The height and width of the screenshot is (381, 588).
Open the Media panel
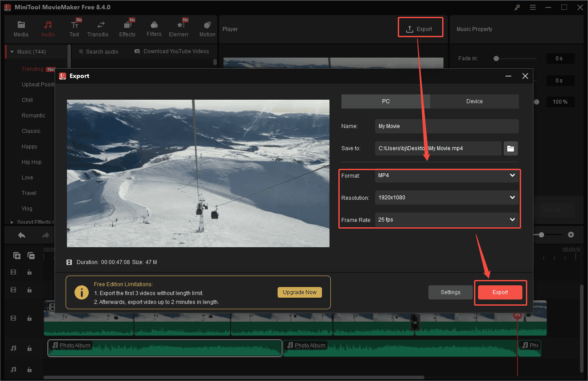tap(21, 28)
